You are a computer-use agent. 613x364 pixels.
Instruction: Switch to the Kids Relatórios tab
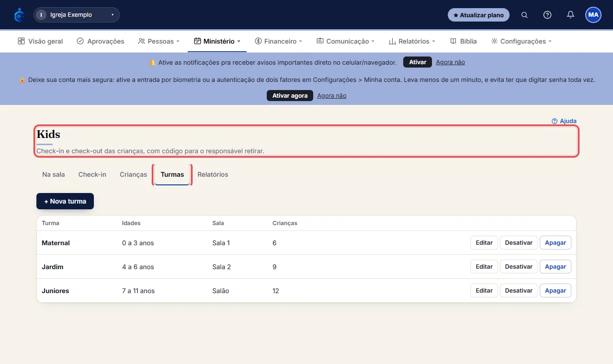click(x=213, y=174)
